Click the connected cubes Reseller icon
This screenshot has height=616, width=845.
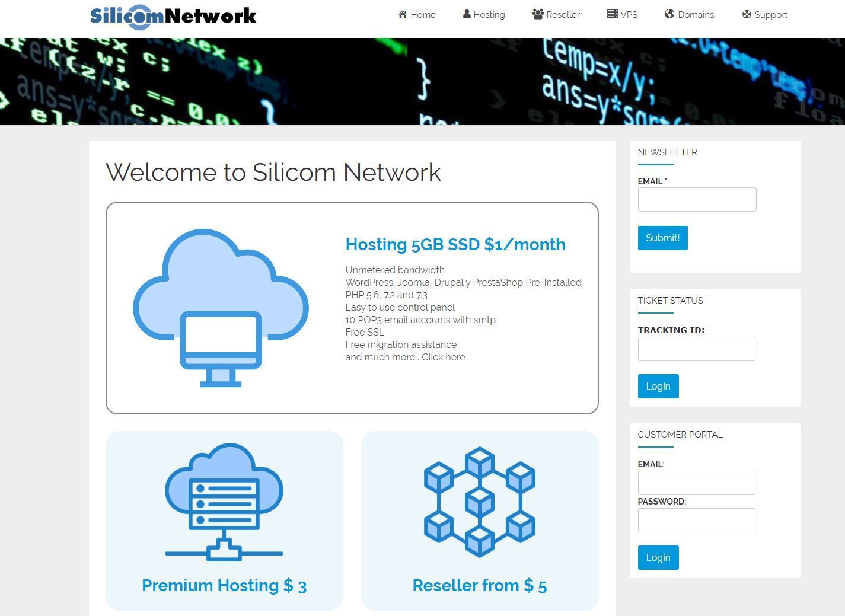pyautogui.click(x=480, y=502)
